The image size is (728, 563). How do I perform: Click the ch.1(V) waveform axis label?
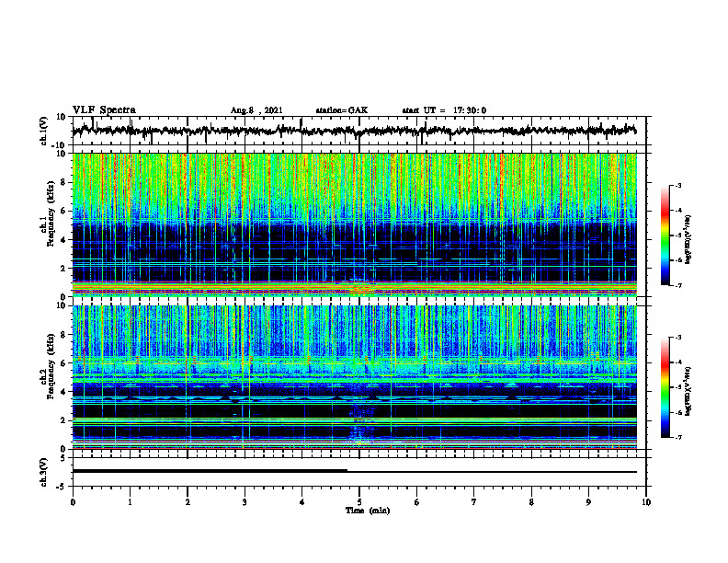tap(44, 131)
